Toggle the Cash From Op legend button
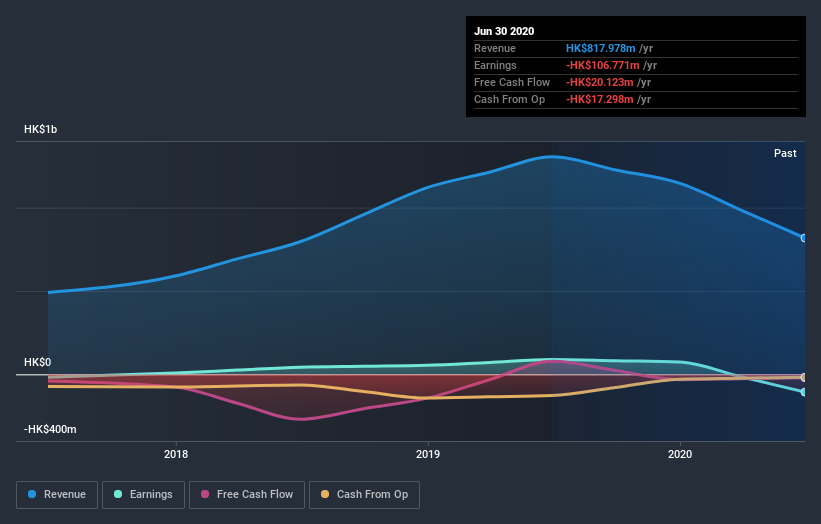This screenshot has width=821, height=524. 364,495
